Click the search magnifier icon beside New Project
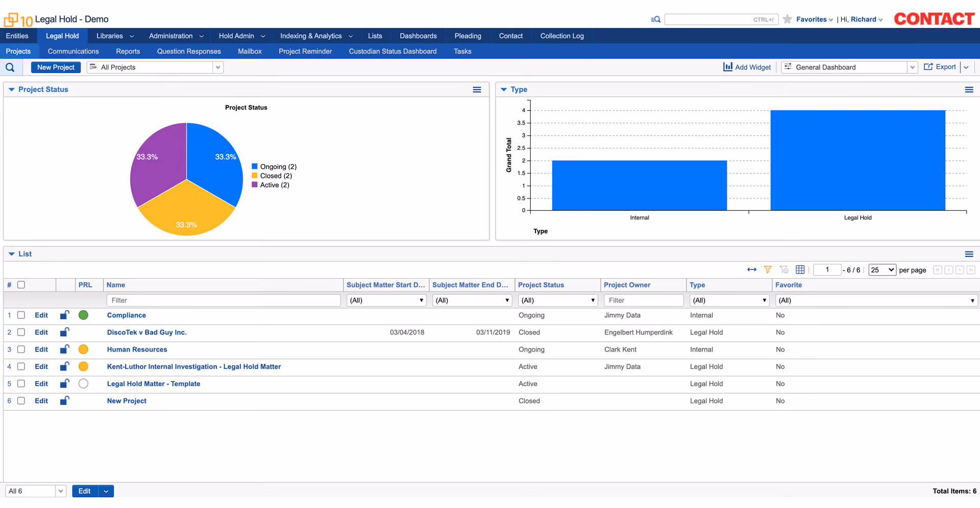 point(10,67)
